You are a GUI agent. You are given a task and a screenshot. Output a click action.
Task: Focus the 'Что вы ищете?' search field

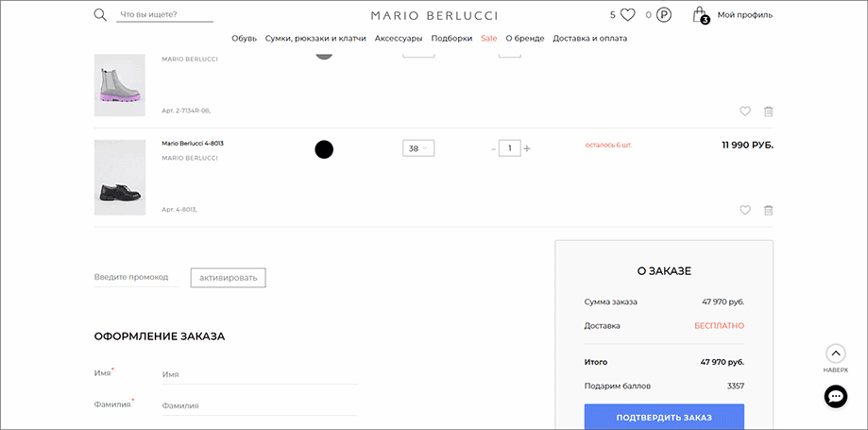tap(164, 15)
